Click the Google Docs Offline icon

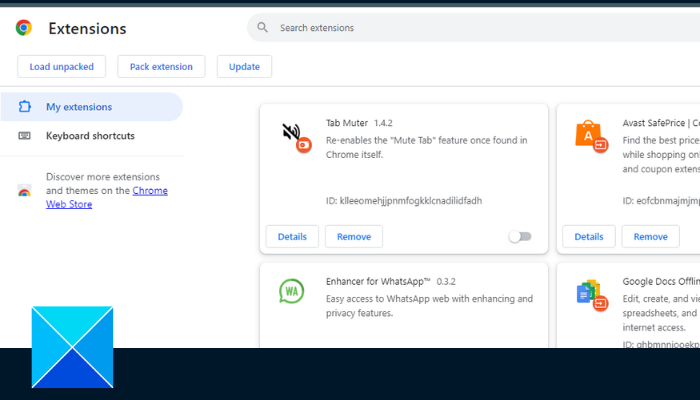click(x=589, y=293)
